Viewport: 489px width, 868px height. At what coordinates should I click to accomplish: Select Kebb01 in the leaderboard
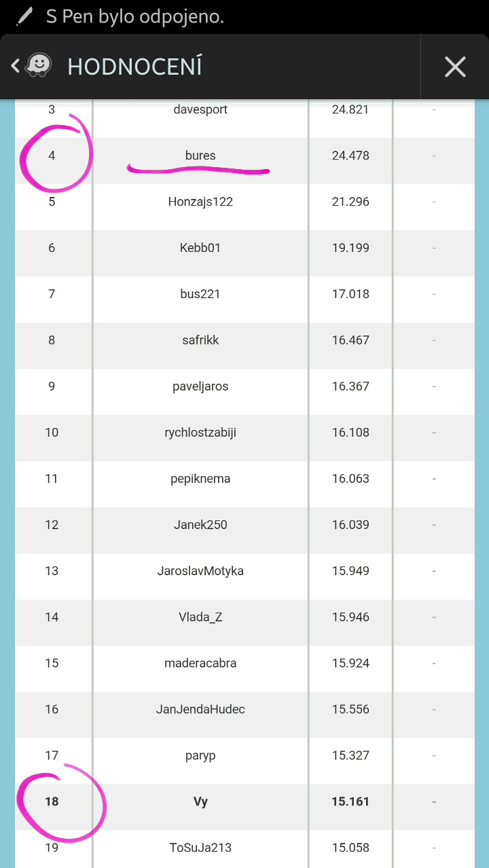point(200,248)
